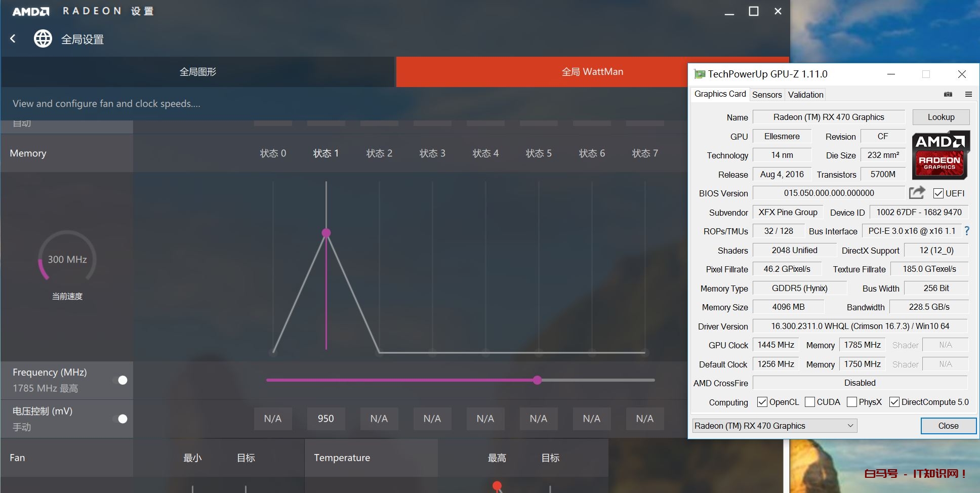The width and height of the screenshot is (980, 493).
Task: Click the BIOS export share icon
Action: pos(917,193)
